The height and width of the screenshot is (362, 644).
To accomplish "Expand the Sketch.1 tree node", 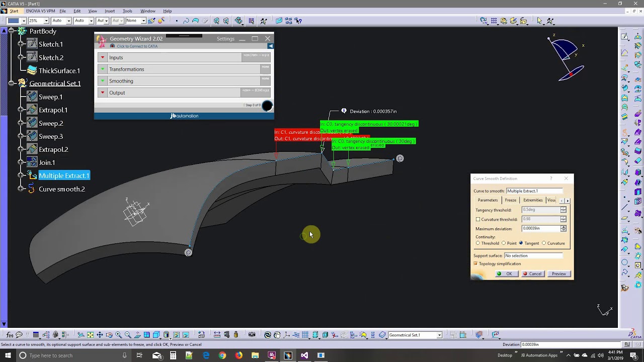I will pos(21,44).
